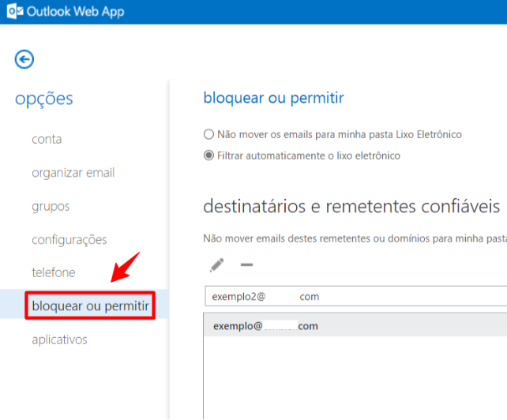Enable 'Filtrar automaticamente o lixo eletrônico'
507x420 pixels.
click(x=208, y=156)
